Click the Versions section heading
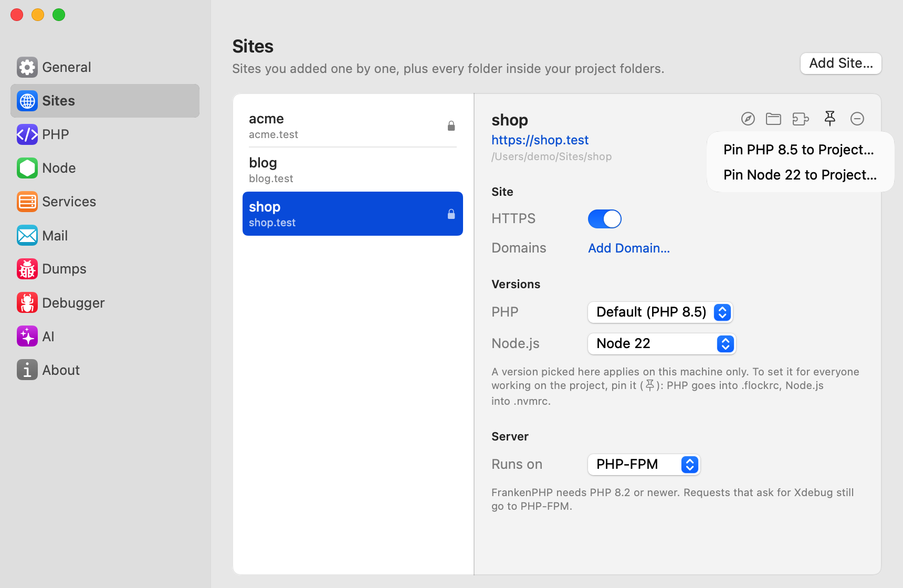903x588 pixels. point(516,284)
